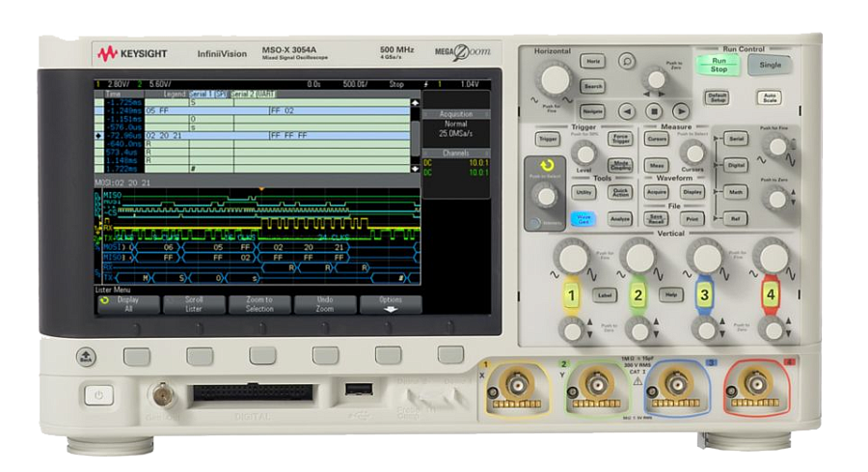Push the Acquire key
868x472 pixels.
657,192
